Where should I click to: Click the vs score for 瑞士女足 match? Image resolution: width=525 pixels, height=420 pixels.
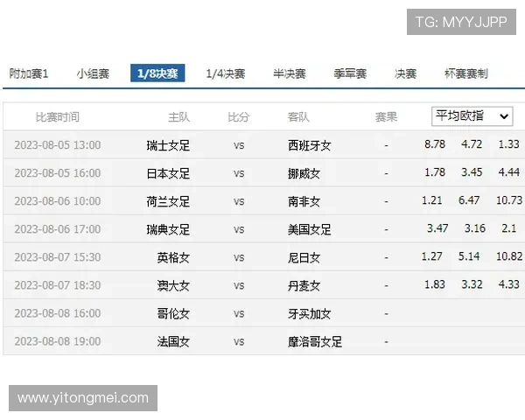[x=239, y=146]
